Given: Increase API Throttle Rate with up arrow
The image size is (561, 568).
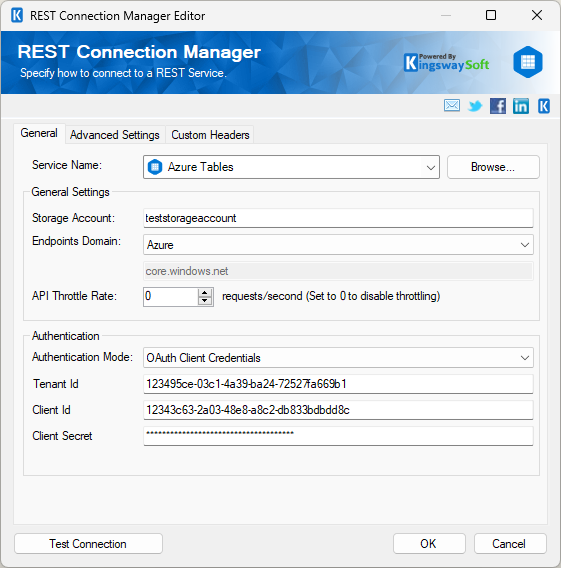Looking at the screenshot, I should click(205, 293).
